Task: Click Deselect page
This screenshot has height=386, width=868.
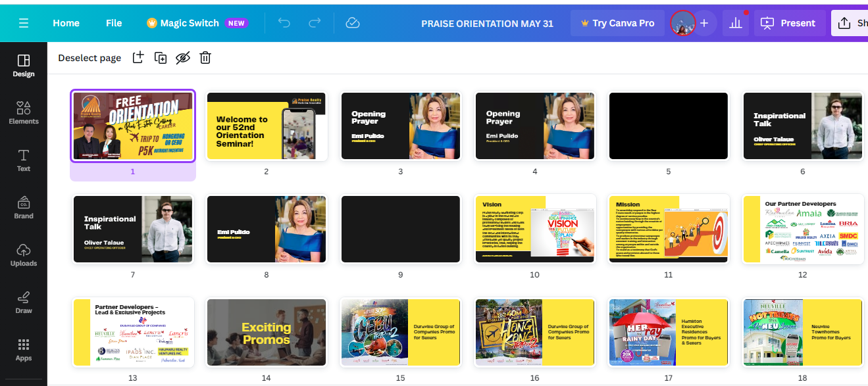Action: [89, 58]
